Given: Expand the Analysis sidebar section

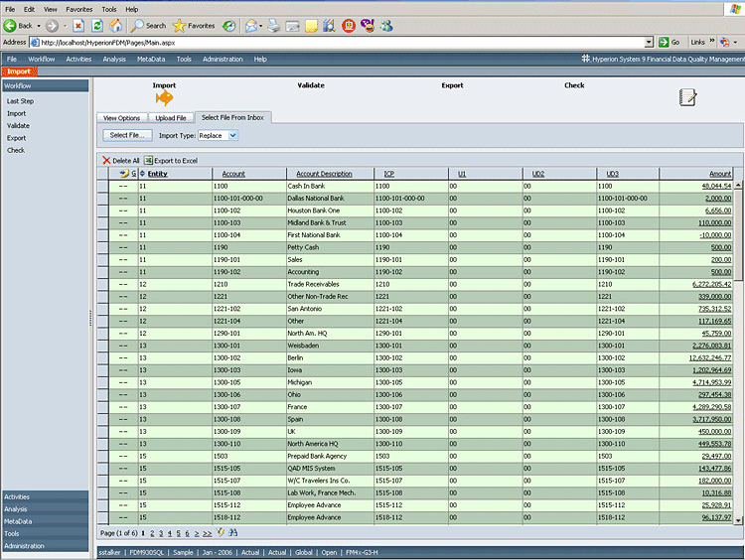Looking at the screenshot, I should pos(45,509).
